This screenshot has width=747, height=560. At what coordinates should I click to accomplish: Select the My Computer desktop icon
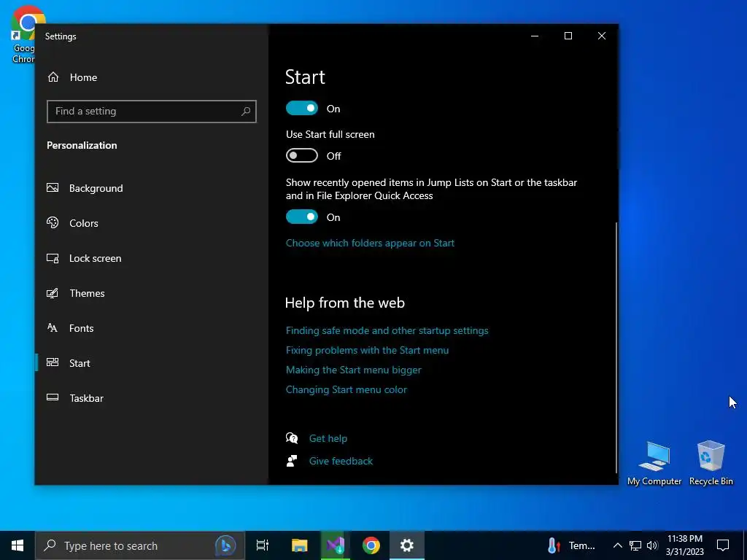click(x=654, y=463)
